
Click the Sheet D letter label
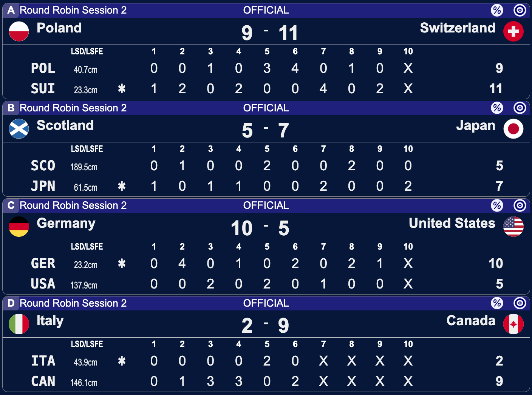pyautogui.click(x=11, y=303)
